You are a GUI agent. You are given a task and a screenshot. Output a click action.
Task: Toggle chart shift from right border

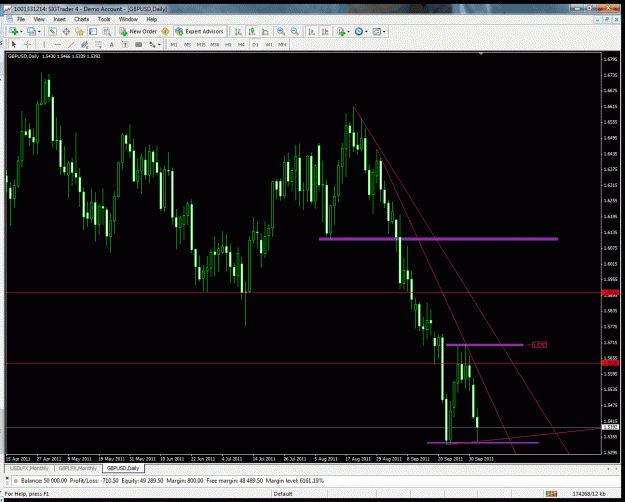click(325, 31)
